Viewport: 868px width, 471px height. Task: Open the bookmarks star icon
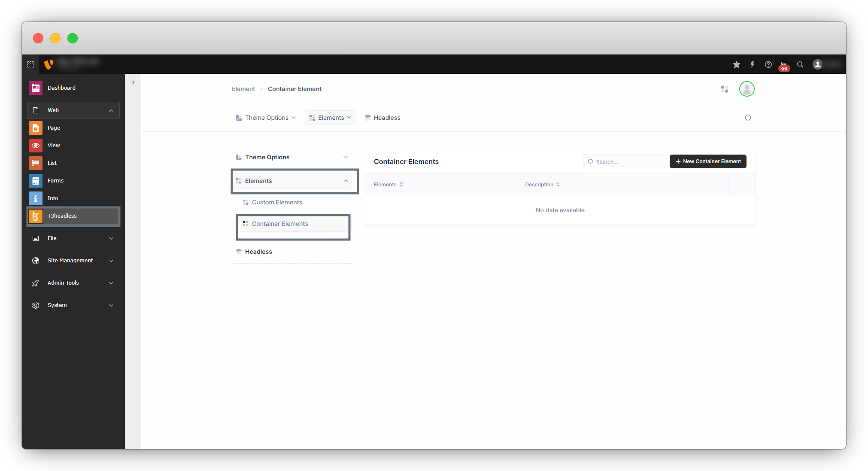pyautogui.click(x=737, y=64)
